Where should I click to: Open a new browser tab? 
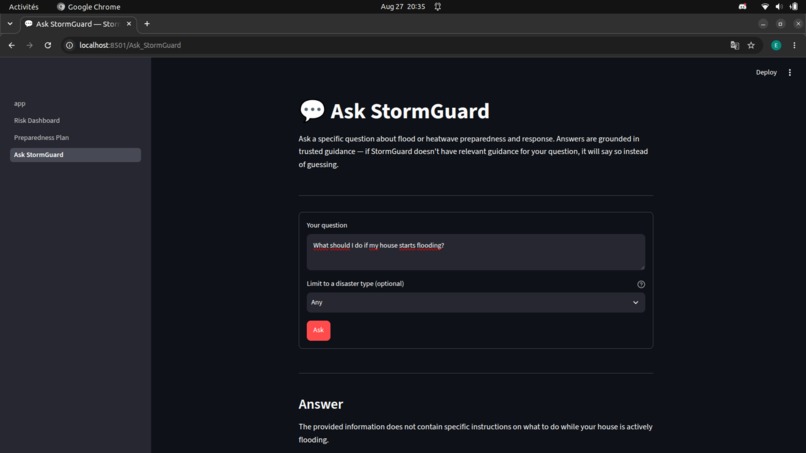pos(147,24)
